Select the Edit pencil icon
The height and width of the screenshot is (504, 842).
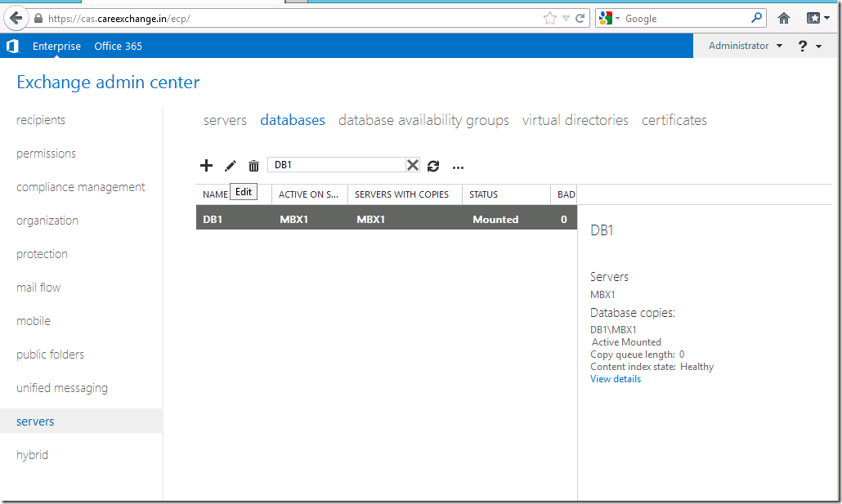click(x=230, y=166)
